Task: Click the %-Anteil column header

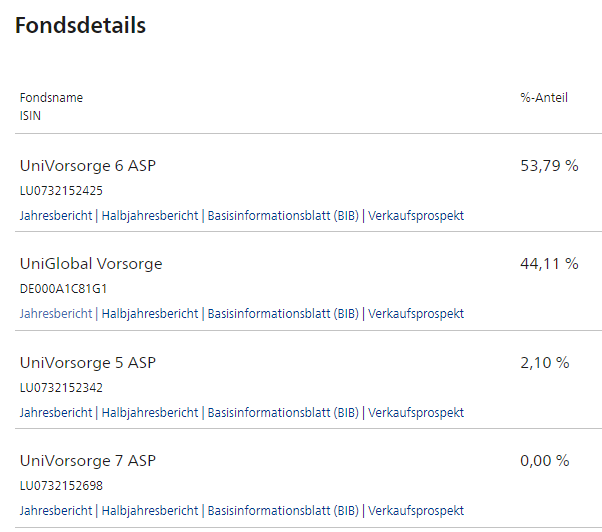Action: tap(544, 97)
